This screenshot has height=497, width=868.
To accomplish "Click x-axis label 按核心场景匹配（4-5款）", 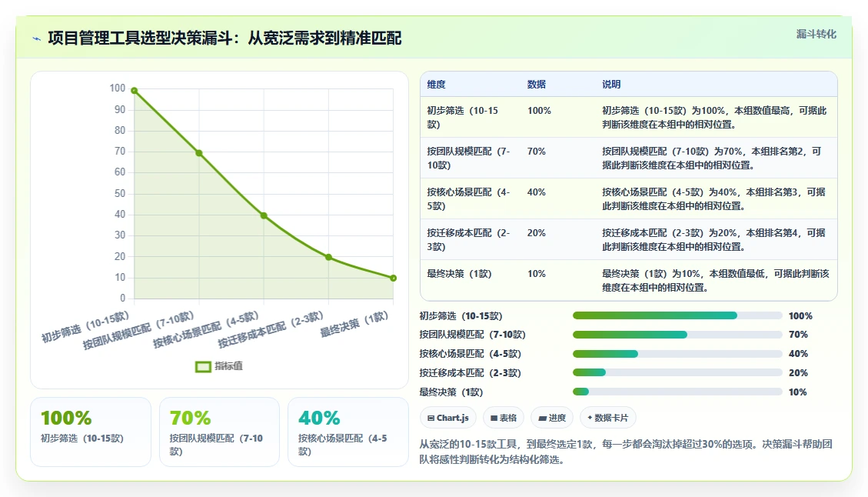I will [x=206, y=330].
